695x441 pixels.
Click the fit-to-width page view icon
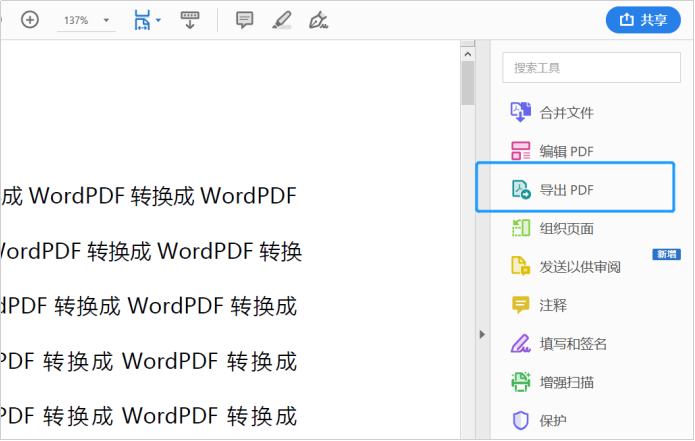coord(142,20)
